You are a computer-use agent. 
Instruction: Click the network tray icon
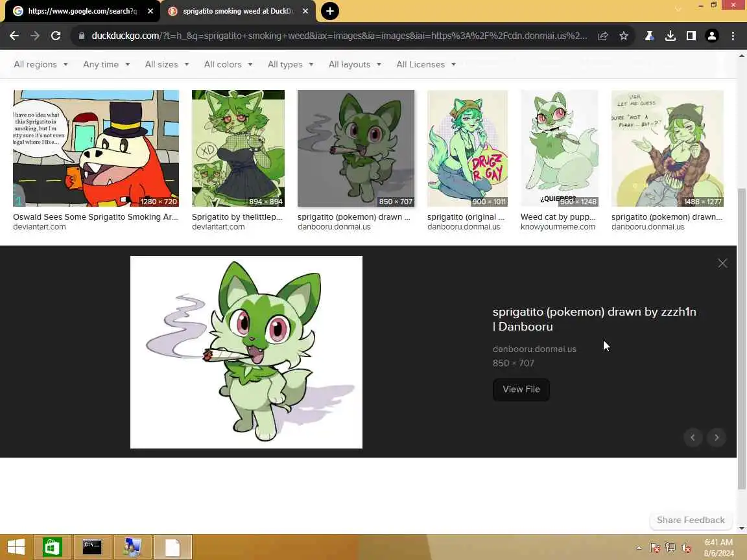point(670,548)
